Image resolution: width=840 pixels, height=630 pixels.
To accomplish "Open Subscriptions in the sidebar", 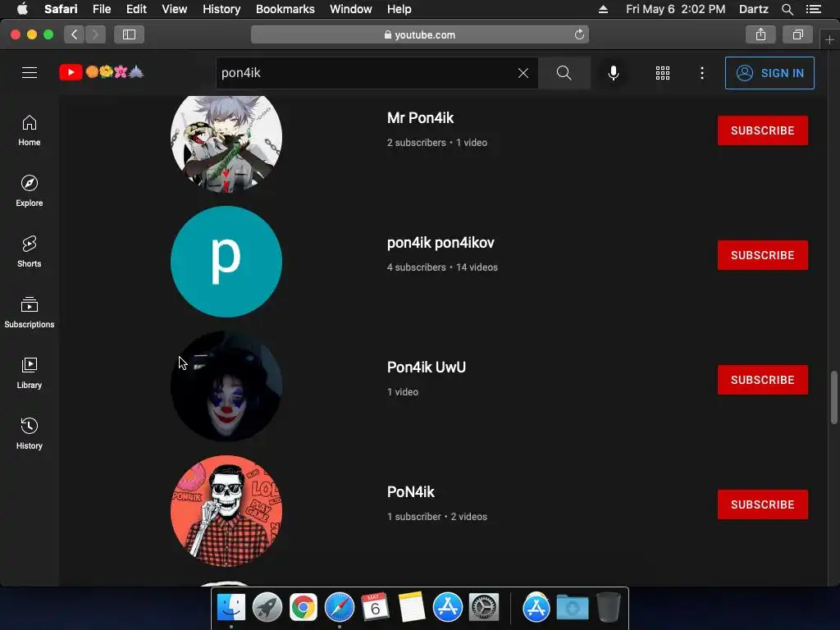I will tap(30, 312).
